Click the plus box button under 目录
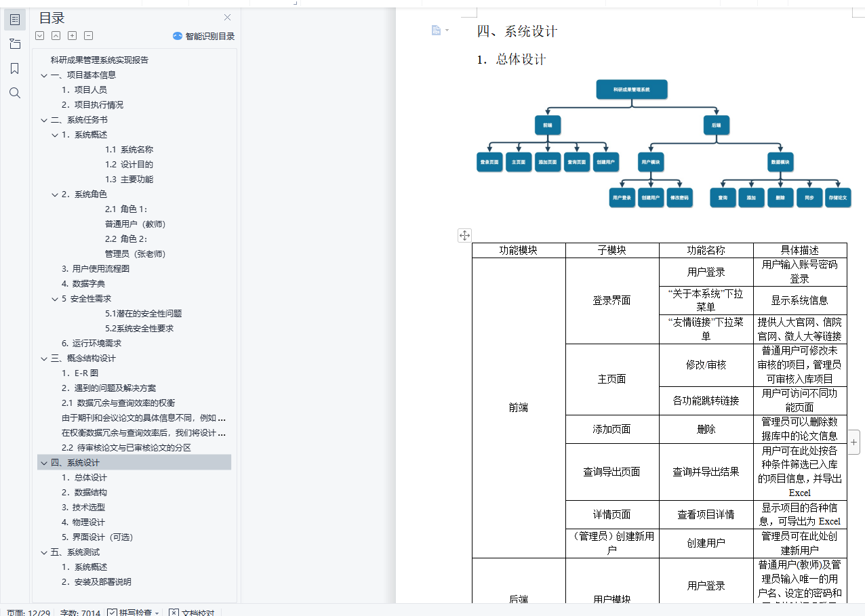This screenshot has width=865, height=616. [x=73, y=36]
